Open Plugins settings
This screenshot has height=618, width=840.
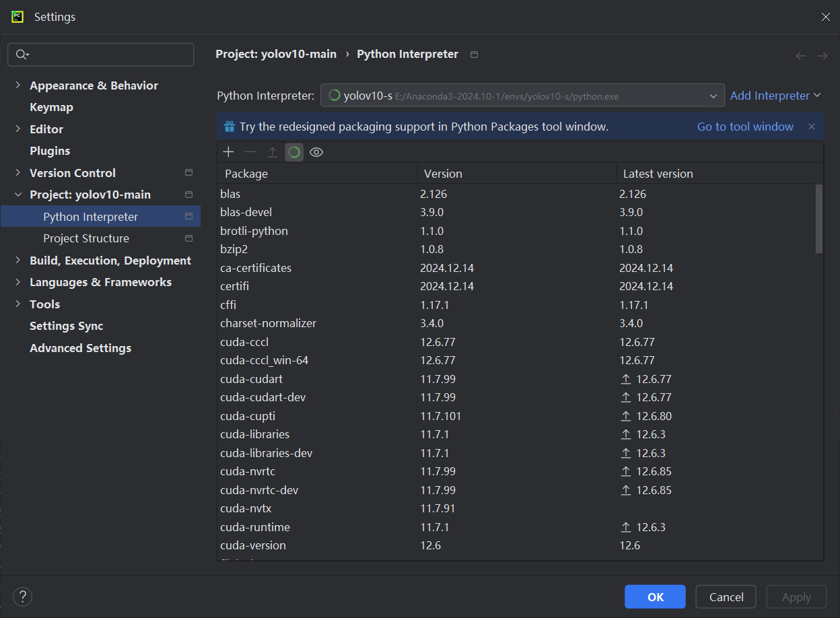pyautogui.click(x=50, y=151)
